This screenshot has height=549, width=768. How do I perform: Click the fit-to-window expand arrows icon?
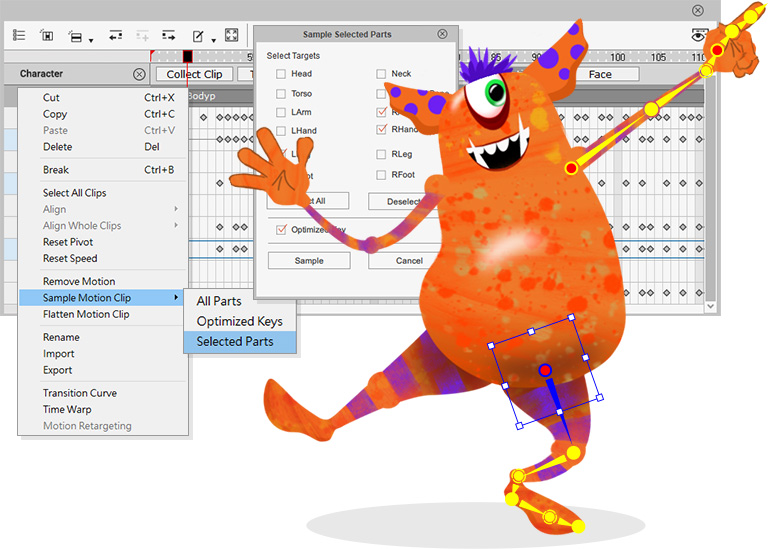pyautogui.click(x=231, y=35)
